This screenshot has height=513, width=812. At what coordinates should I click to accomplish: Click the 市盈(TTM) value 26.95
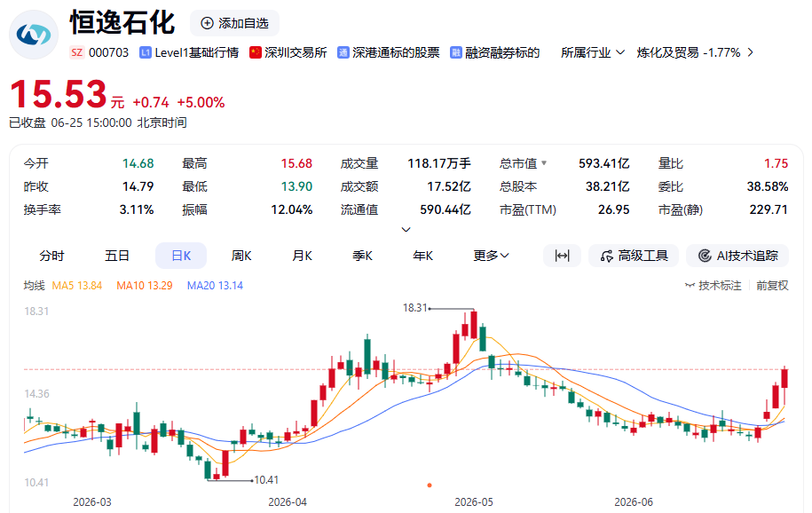coord(614,209)
